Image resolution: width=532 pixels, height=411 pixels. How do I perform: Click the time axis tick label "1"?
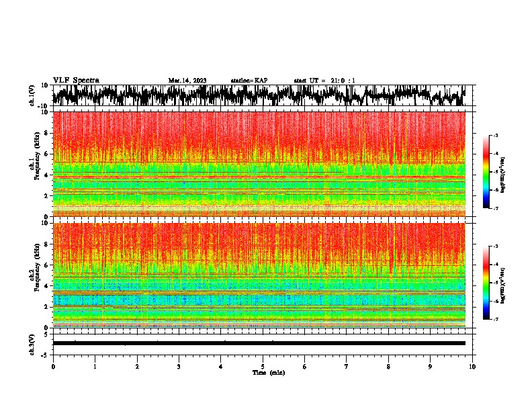pos(95,367)
